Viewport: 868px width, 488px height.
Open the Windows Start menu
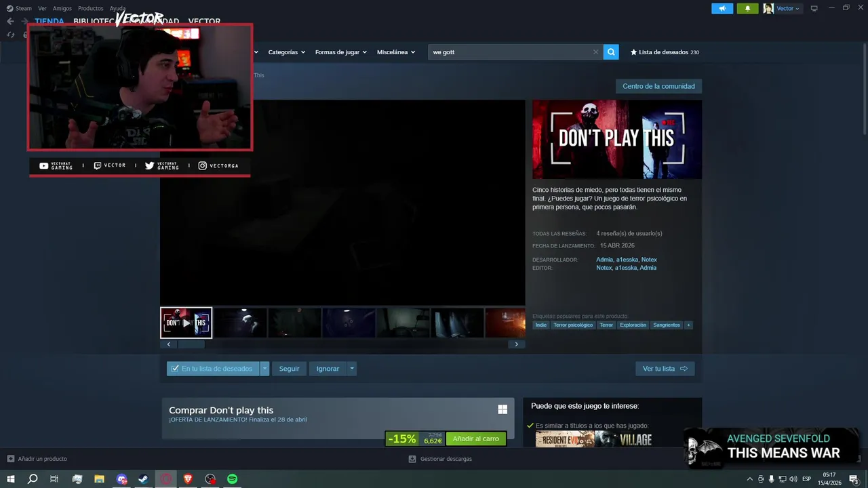(x=11, y=479)
